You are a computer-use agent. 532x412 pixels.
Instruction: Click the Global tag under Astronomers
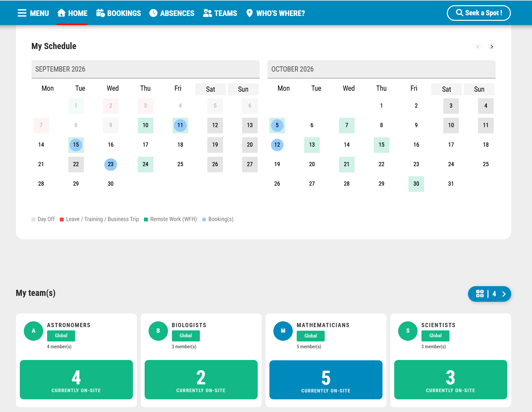pyautogui.click(x=61, y=336)
